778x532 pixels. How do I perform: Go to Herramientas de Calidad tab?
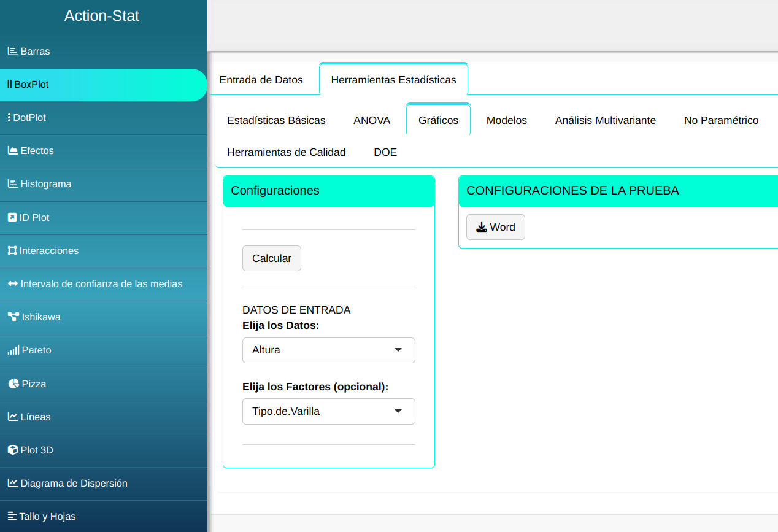coord(286,152)
